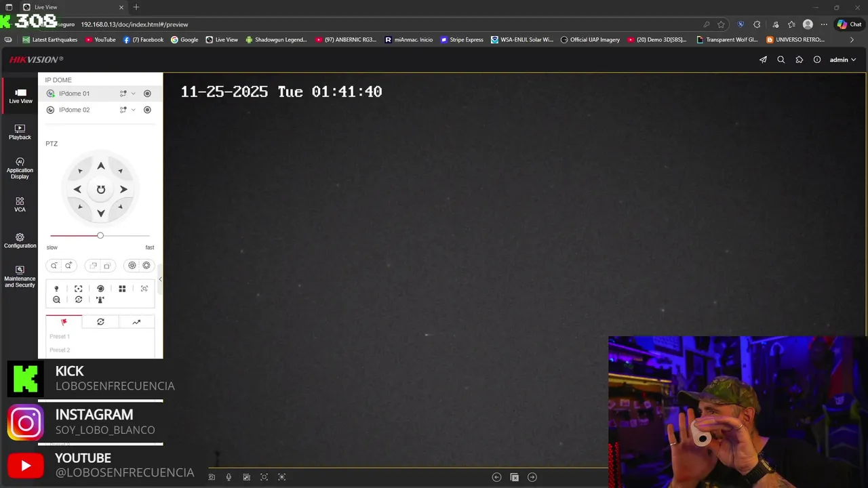Open the Latest Earthquakes bookmark
The width and height of the screenshot is (868, 488).
pos(50,40)
